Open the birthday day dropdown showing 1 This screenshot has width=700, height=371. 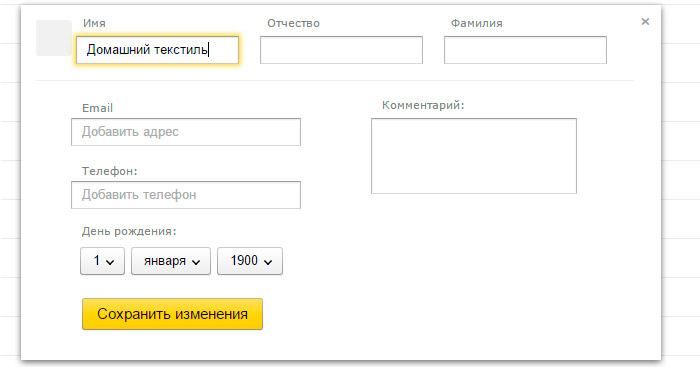click(x=102, y=261)
